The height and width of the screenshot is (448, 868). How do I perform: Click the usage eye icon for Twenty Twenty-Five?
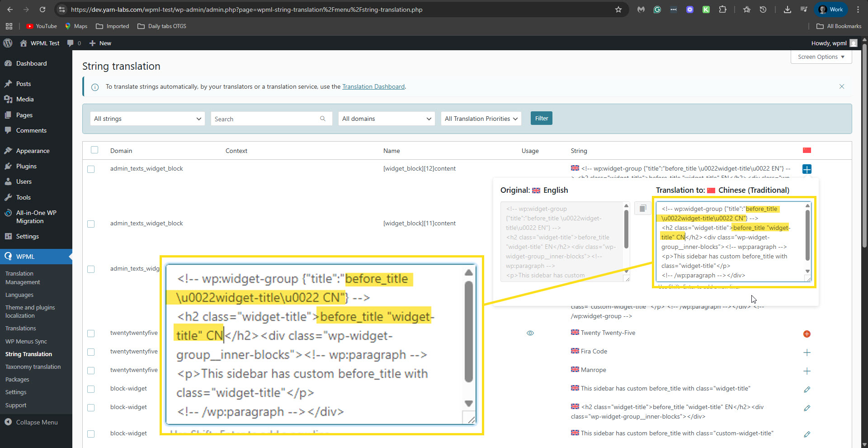point(530,333)
